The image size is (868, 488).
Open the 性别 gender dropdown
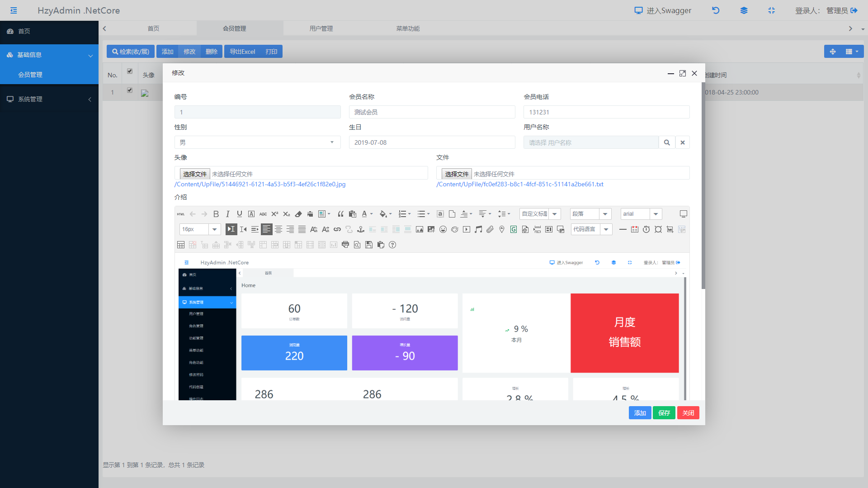(x=257, y=142)
